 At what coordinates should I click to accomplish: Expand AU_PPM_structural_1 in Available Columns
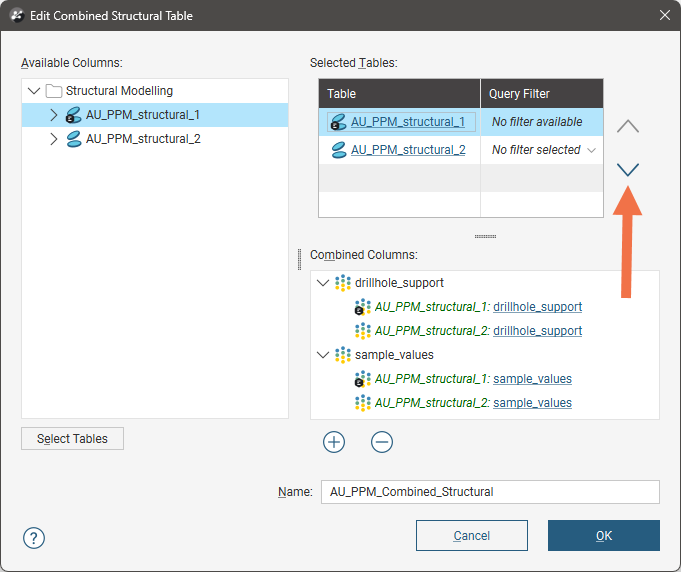coord(54,115)
